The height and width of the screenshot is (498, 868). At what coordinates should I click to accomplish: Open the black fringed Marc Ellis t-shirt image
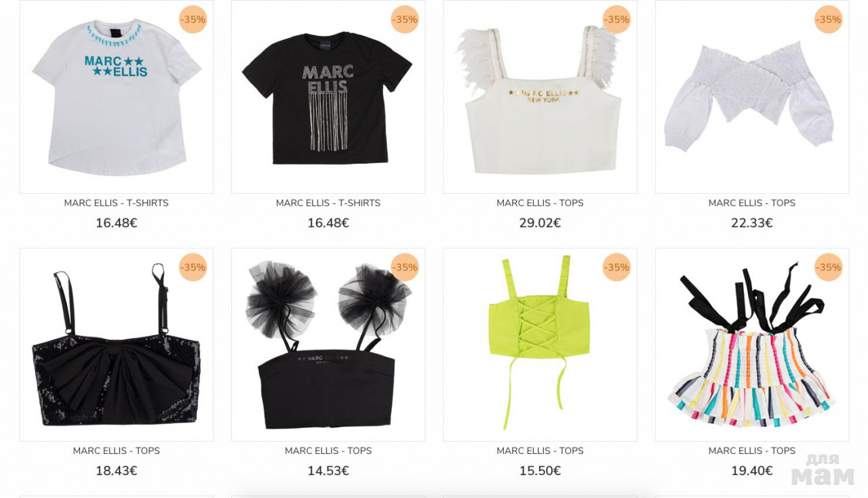pyautogui.click(x=328, y=97)
